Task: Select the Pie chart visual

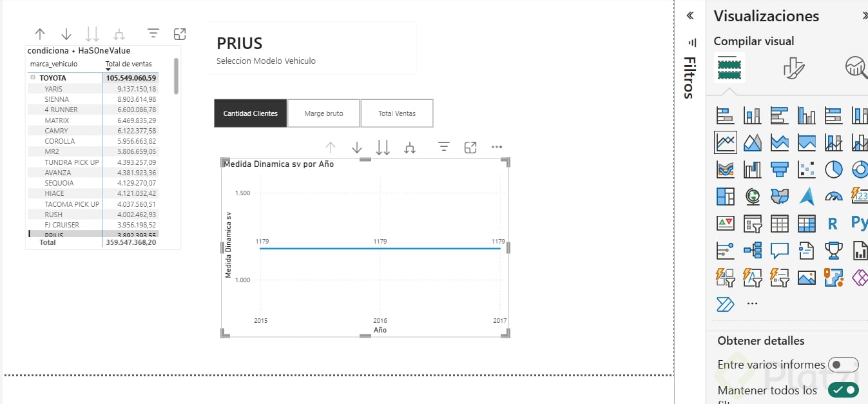Action: tap(834, 169)
